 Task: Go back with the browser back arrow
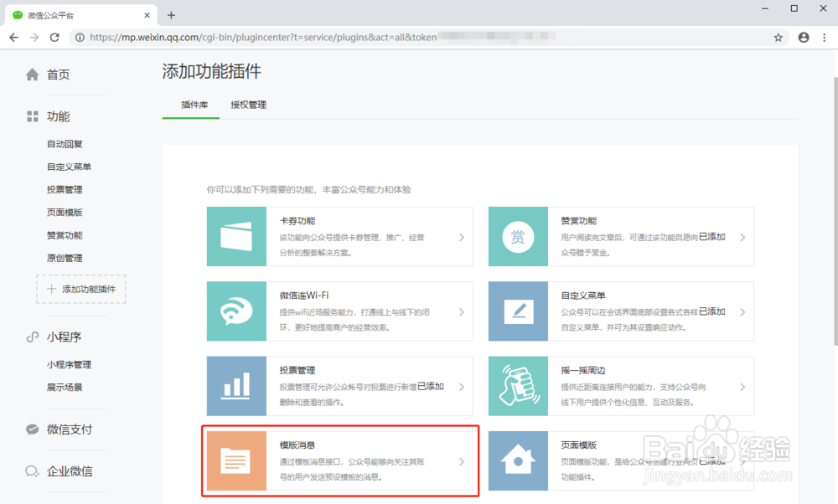[x=14, y=38]
